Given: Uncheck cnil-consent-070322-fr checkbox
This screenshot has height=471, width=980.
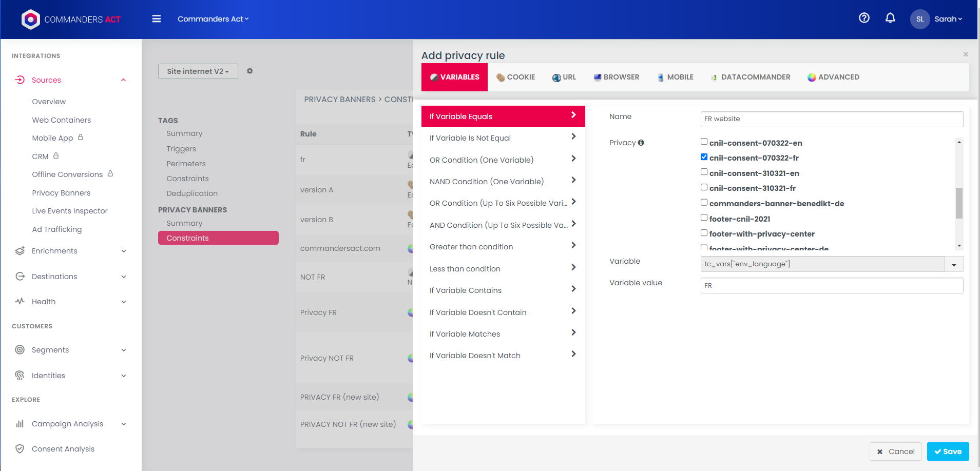Looking at the screenshot, I should (704, 157).
